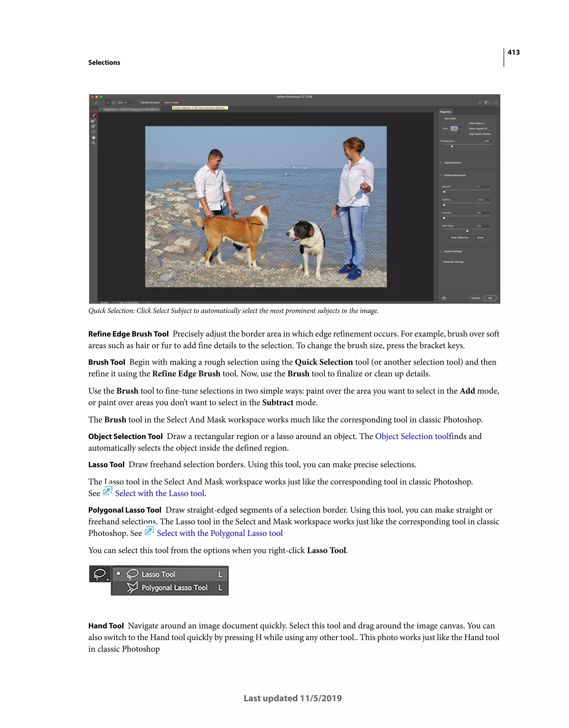Select the Hand tool in the left toolbar

point(93,137)
